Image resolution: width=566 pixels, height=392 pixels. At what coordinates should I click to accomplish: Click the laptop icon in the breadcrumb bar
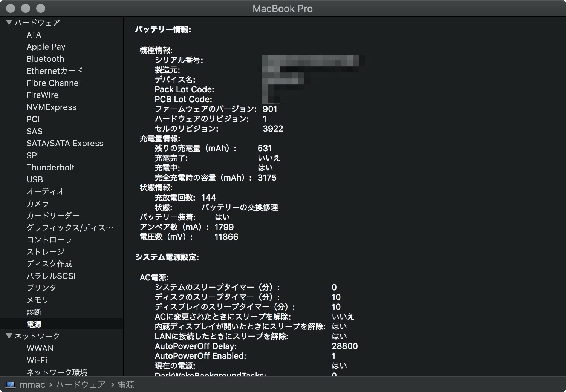point(11,384)
